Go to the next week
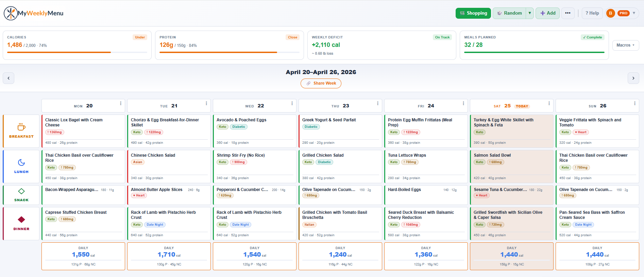This screenshot has width=644, height=277. pyautogui.click(x=633, y=78)
